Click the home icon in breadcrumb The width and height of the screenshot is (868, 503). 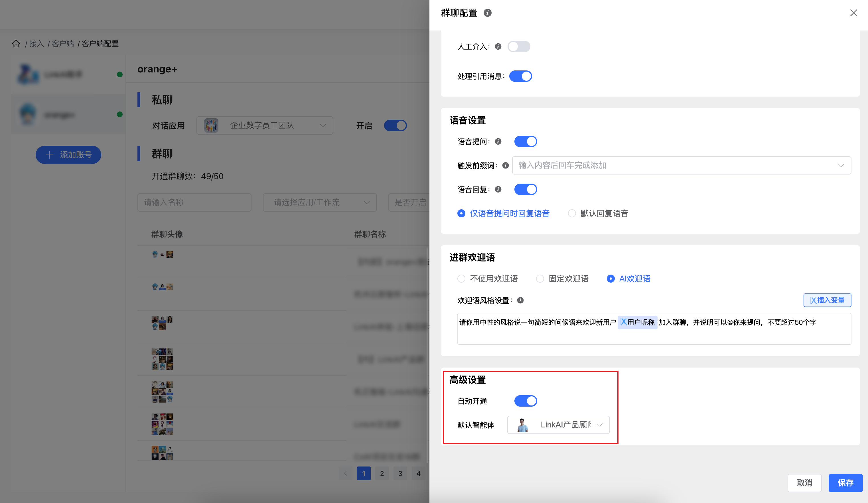[x=16, y=44]
